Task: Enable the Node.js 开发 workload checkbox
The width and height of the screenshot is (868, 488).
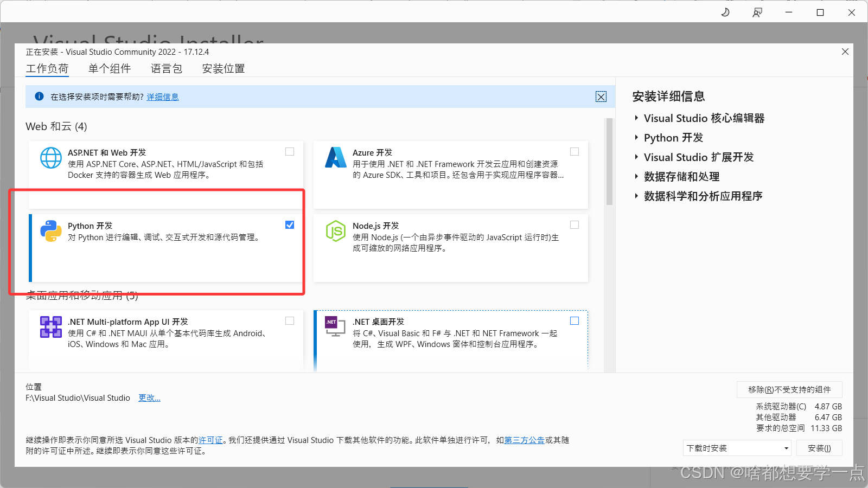Action: click(x=575, y=225)
